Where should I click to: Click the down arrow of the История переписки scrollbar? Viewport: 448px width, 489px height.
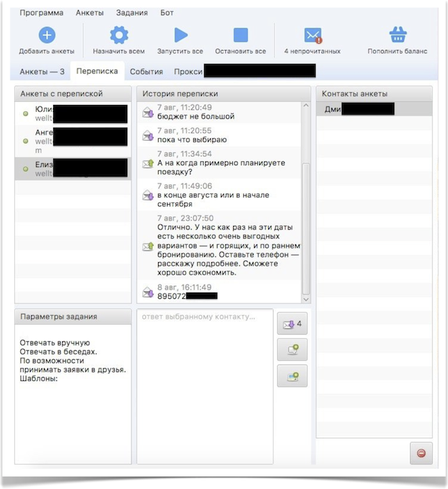[305, 299]
